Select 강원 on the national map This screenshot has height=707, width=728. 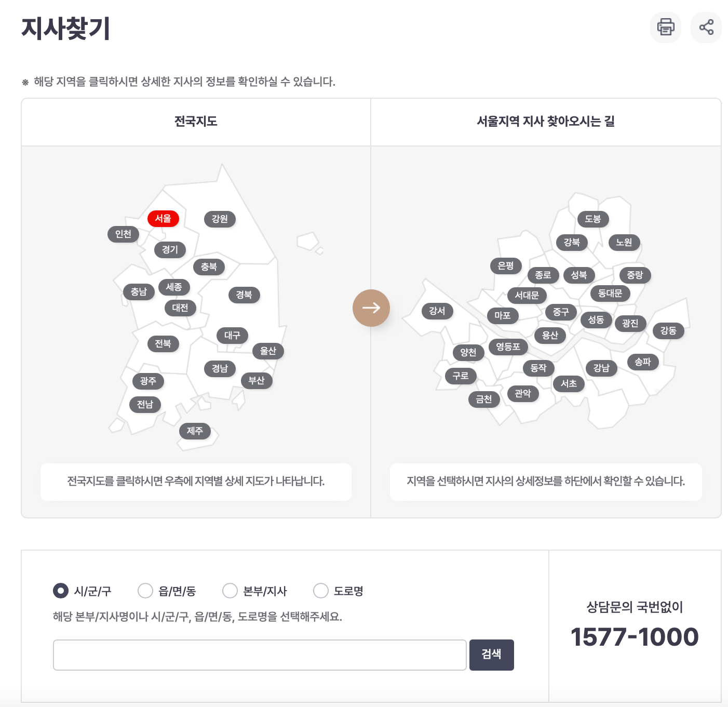220,219
